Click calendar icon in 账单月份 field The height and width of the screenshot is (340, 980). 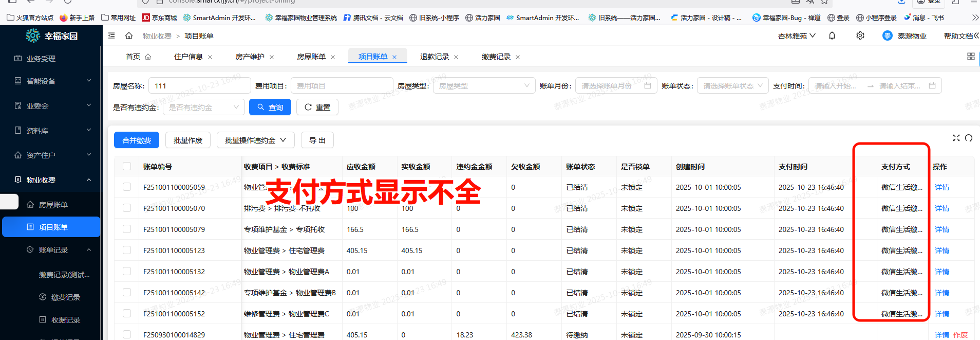[648, 86]
